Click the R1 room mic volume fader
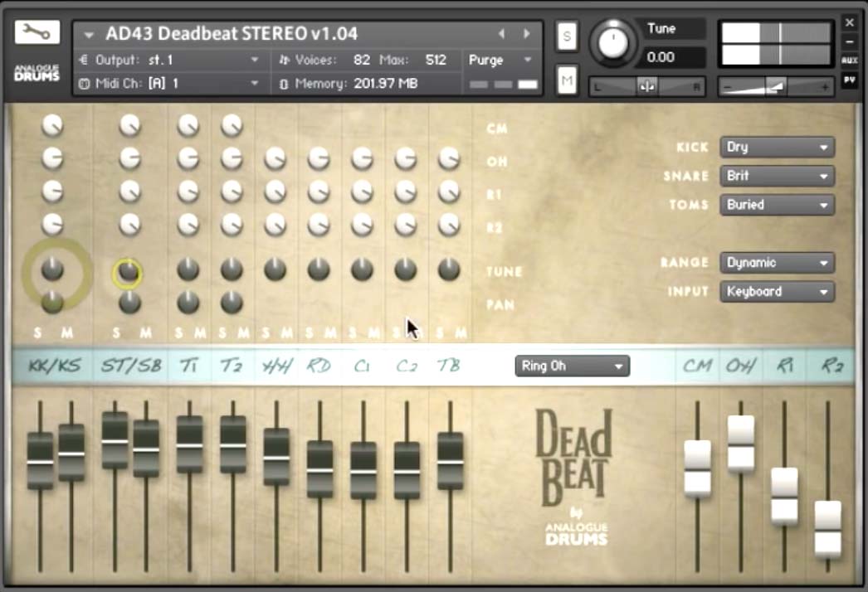The height and width of the screenshot is (592, 868). click(x=784, y=497)
